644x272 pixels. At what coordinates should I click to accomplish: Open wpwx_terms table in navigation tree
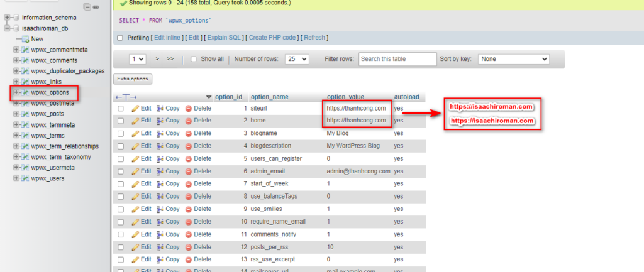pyautogui.click(x=48, y=136)
